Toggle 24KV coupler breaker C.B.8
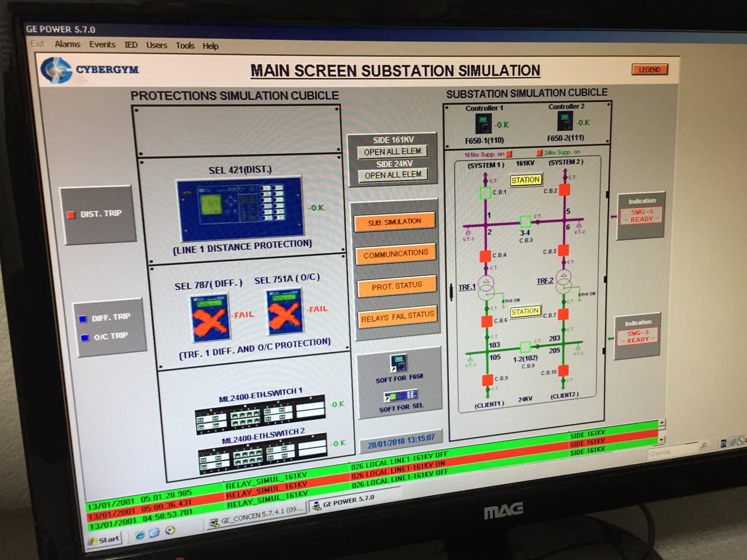The width and height of the screenshot is (747, 560). (x=524, y=346)
